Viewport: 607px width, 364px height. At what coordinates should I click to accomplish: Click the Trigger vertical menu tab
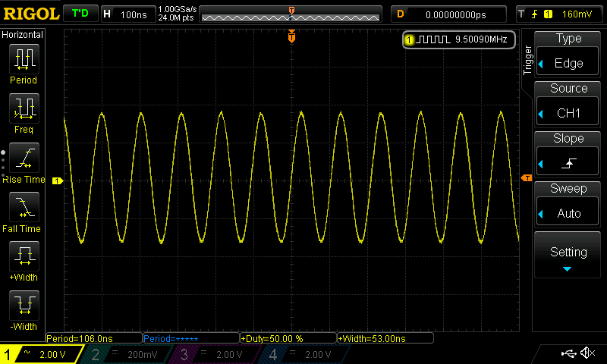(527, 60)
